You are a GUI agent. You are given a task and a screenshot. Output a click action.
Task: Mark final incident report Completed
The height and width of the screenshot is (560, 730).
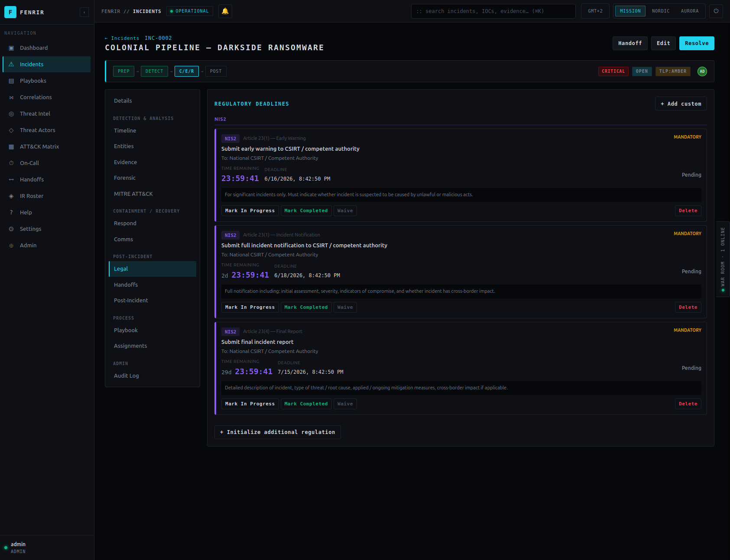click(x=306, y=404)
